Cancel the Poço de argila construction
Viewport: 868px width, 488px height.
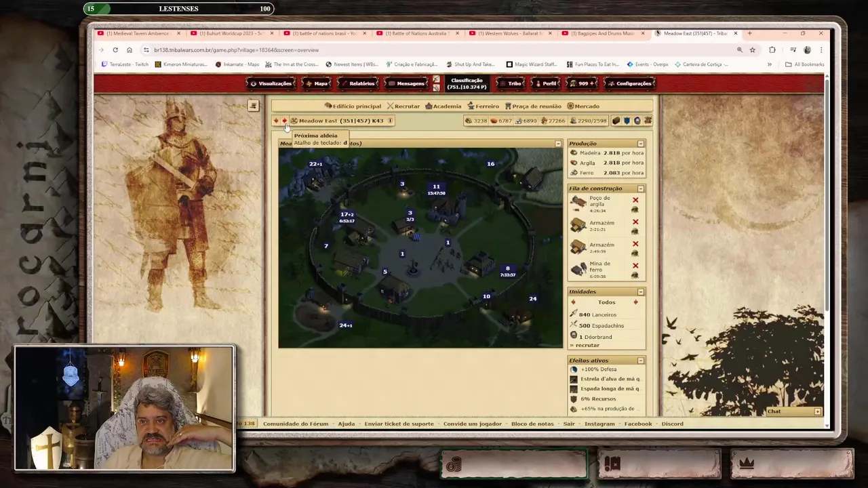[x=635, y=200]
